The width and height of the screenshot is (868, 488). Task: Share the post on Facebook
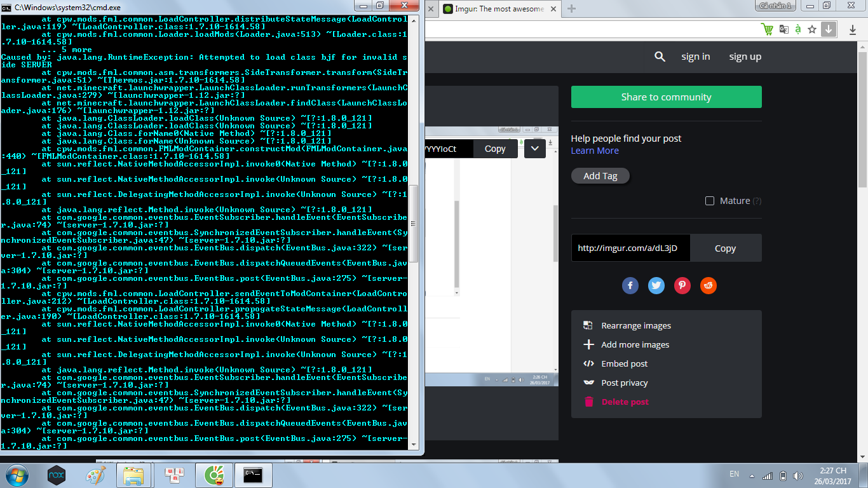click(630, 285)
